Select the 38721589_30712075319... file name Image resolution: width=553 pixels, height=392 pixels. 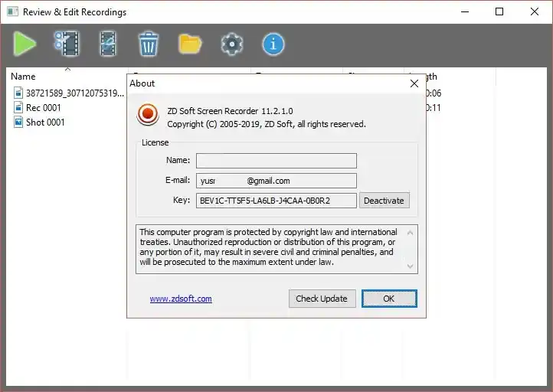tap(75, 93)
